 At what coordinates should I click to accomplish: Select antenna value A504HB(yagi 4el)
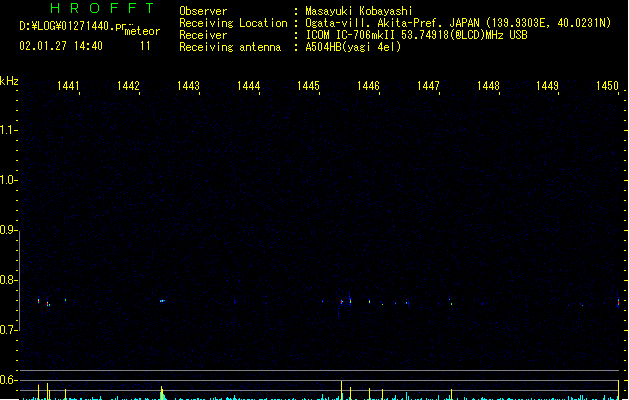tap(353, 47)
